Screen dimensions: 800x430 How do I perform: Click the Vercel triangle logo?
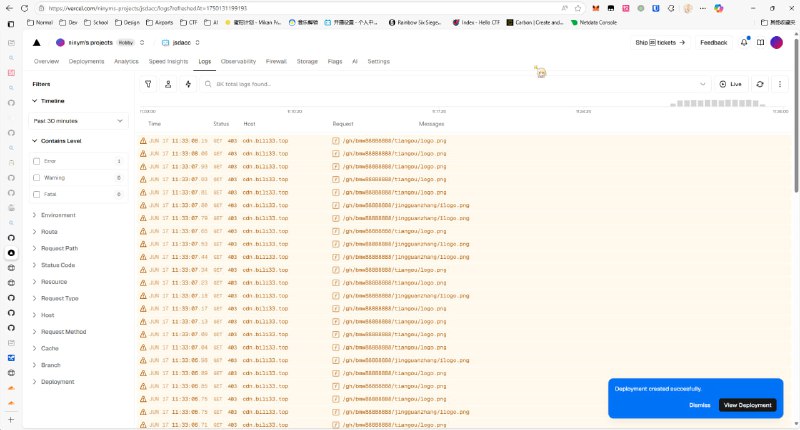click(x=37, y=42)
